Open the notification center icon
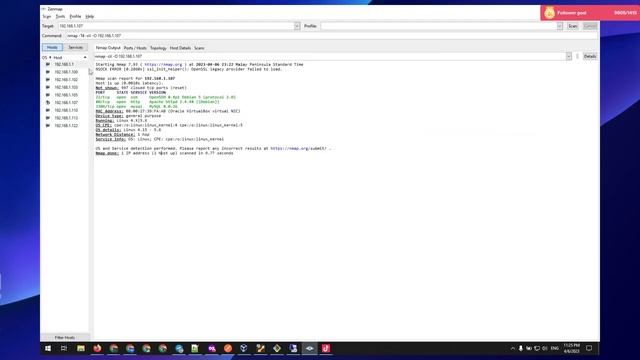 coord(589,348)
